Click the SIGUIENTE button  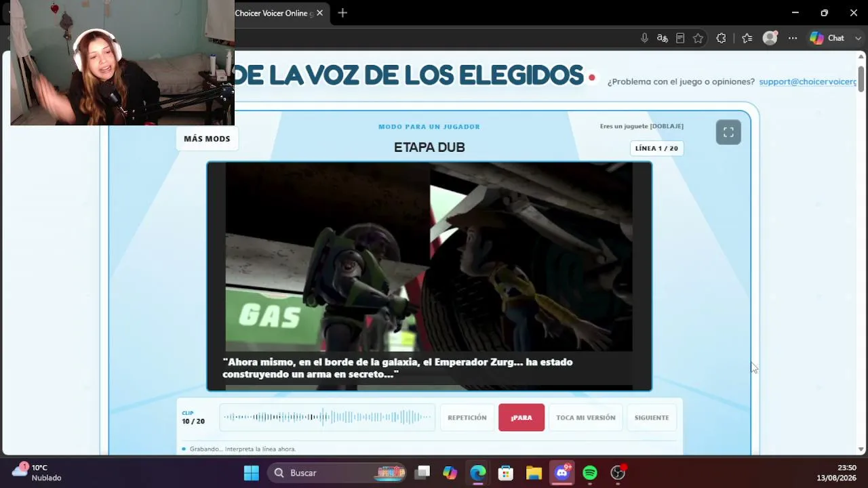point(652,418)
